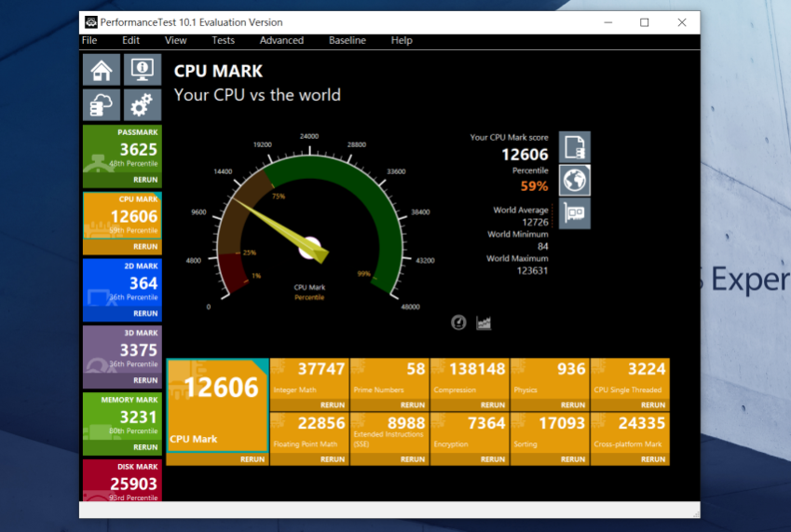Click the hardware component card icon
Image resolution: width=791 pixels, height=532 pixels.
[x=575, y=213]
